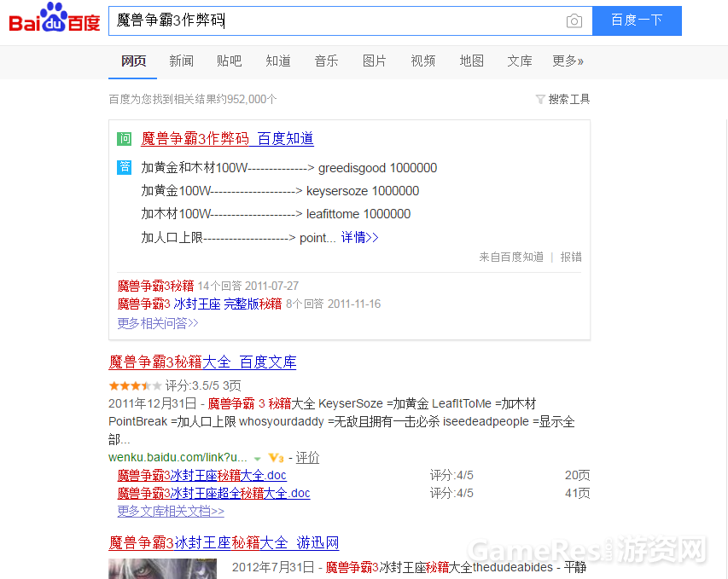Focus the search box with 魔兽争霸3作弊码
The image size is (728, 579).
click(x=350, y=20)
